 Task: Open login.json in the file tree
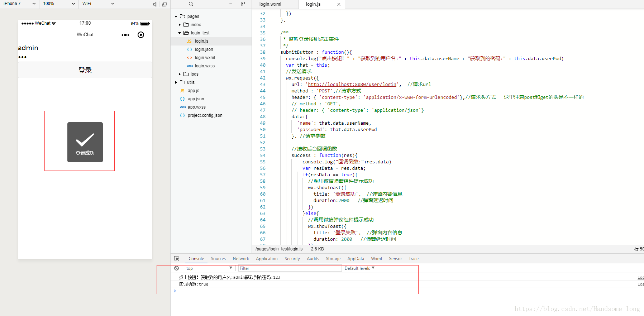(204, 49)
